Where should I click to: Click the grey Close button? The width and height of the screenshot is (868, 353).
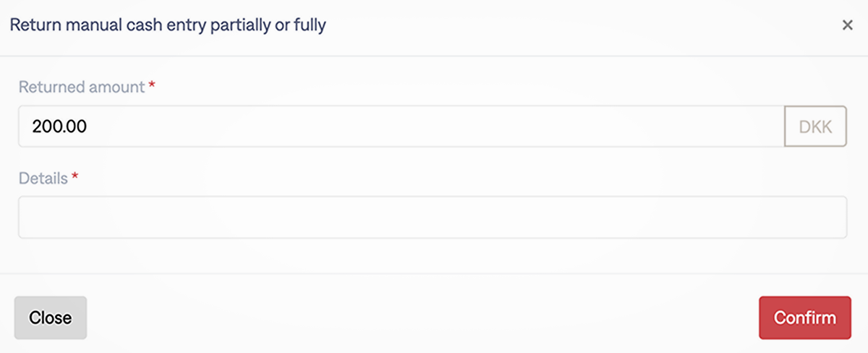tap(51, 318)
